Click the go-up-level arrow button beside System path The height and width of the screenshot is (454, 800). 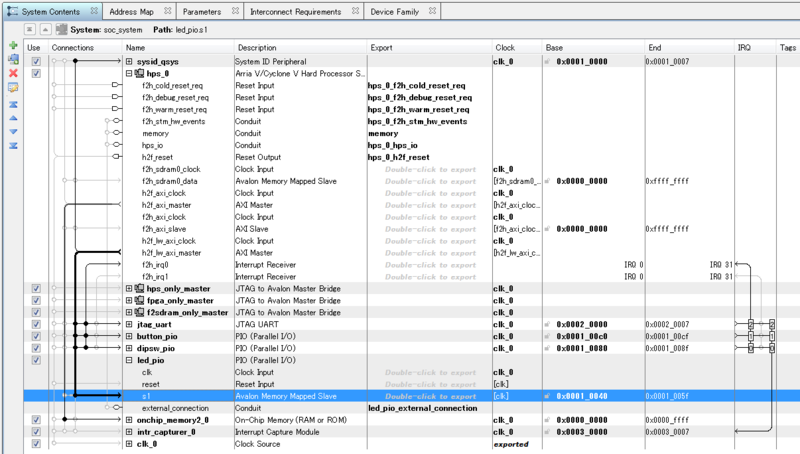click(x=45, y=30)
